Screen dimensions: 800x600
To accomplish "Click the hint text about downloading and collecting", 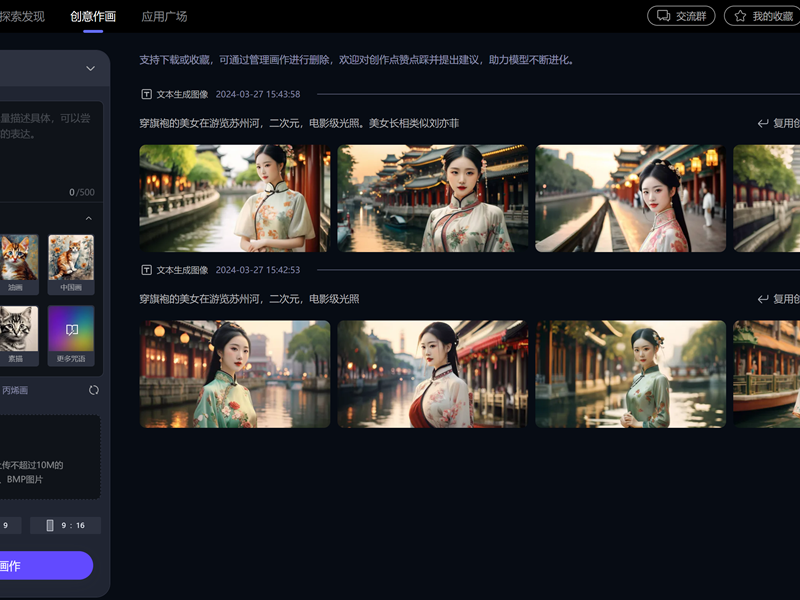I will click(357, 60).
